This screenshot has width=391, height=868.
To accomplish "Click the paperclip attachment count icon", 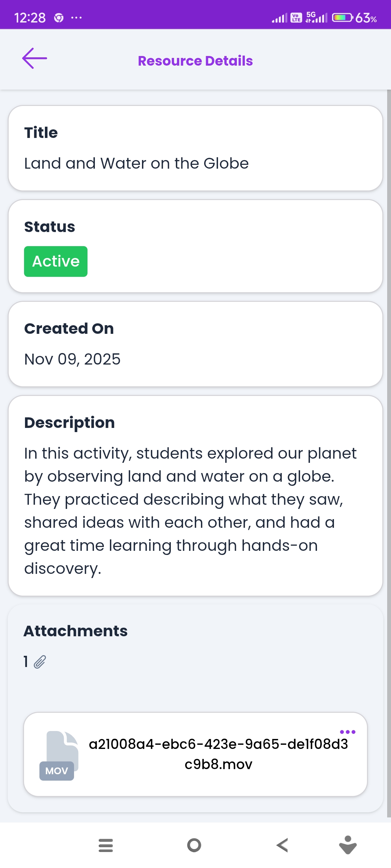I will coord(40,662).
